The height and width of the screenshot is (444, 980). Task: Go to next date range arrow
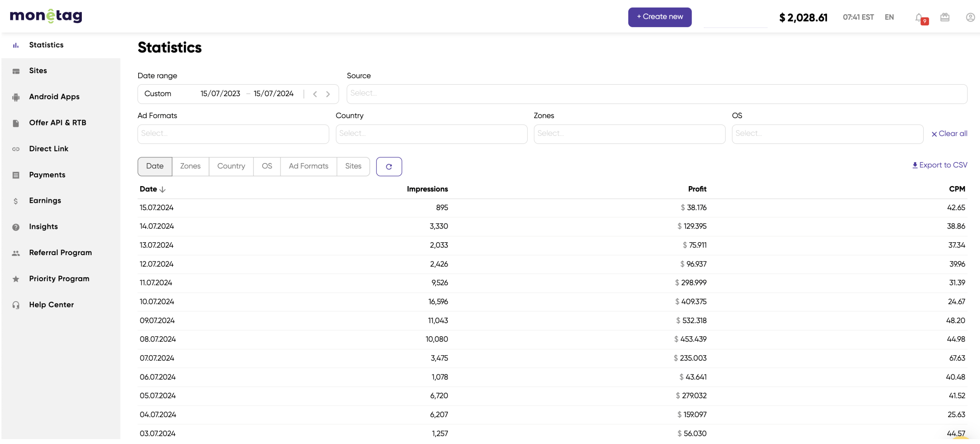[x=328, y=94]
